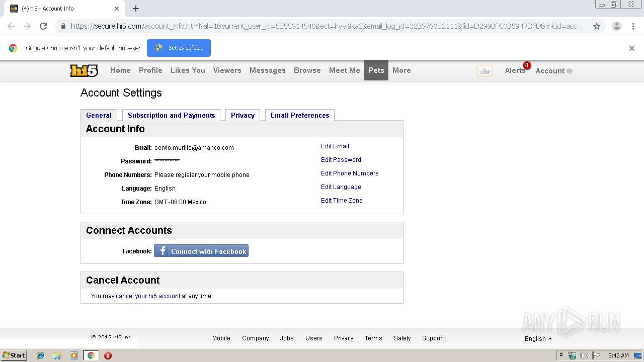Open the Viewers page
This screenshot has height=362, width=644.
pyautogui.click(x=227, y=70)
